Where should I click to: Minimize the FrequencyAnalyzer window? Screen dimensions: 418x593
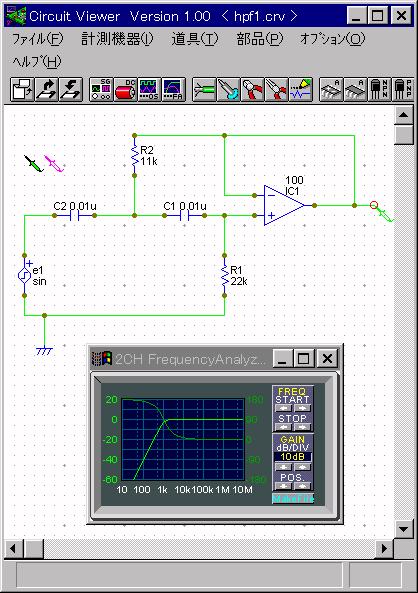(x=282, y=359)
